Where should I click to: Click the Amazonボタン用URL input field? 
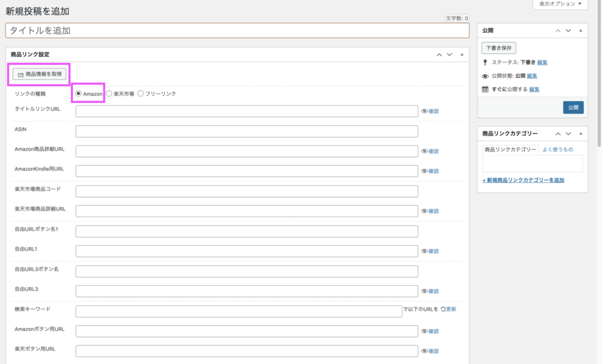coord(246,331)
